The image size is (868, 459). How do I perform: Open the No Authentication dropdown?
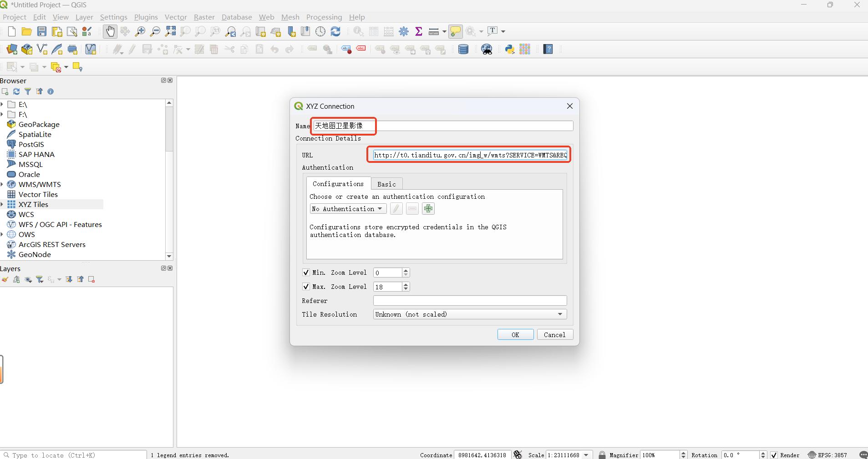coord(348,209)
